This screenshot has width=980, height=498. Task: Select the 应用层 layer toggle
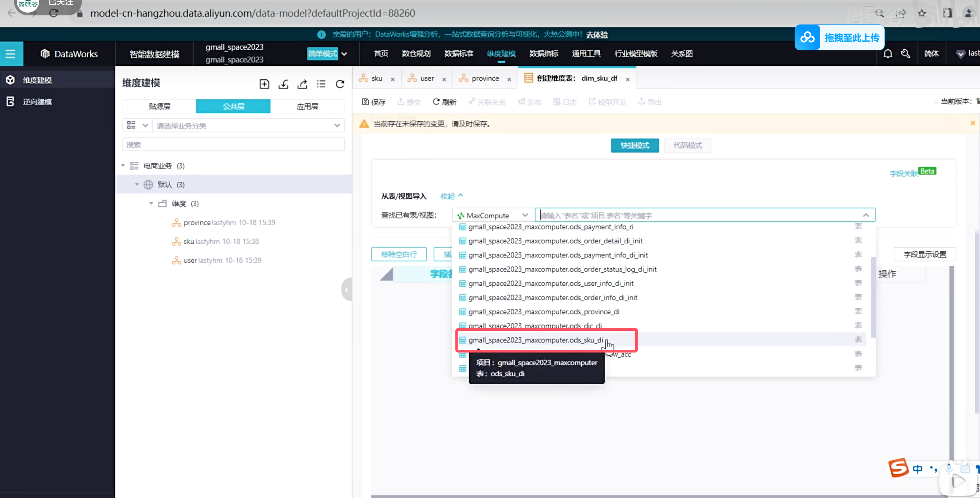point(307,107)
